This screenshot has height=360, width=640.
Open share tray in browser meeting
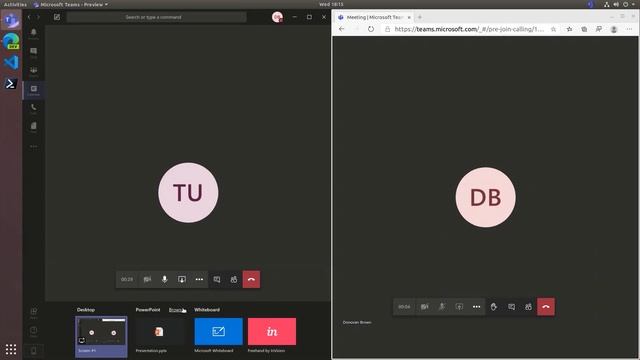pyautogui.click(x=459, y=307)
